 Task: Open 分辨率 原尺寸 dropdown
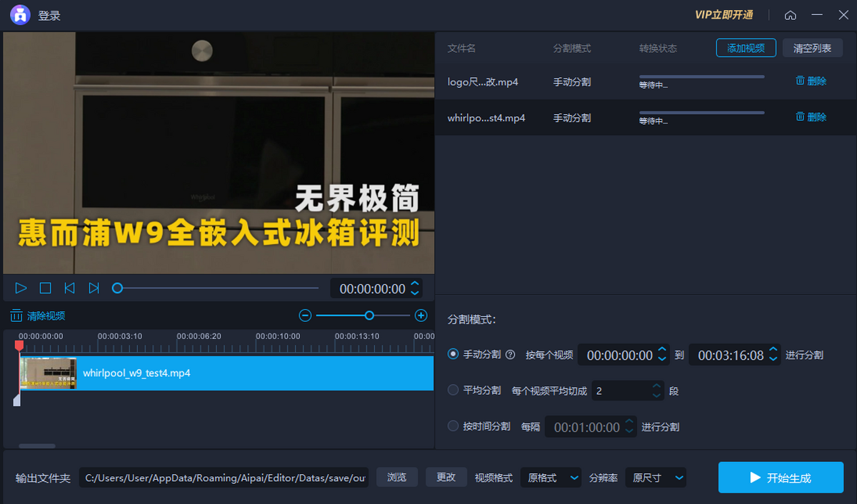pyautogui.click(x=656, y=478)
